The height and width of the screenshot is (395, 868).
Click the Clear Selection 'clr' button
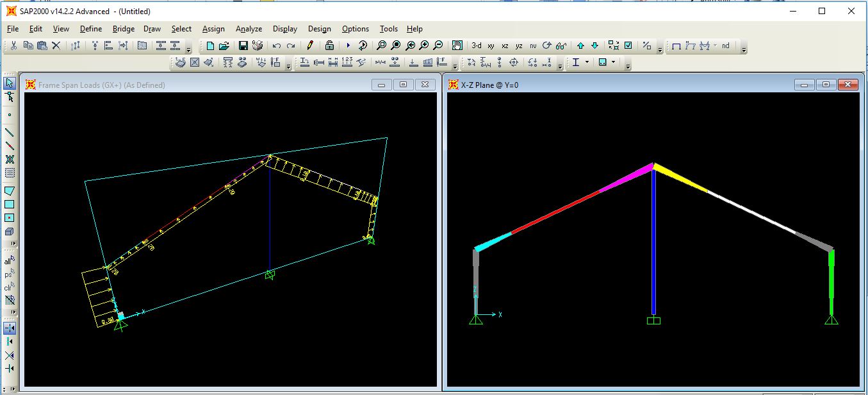pyautogui.click(x=9, y=288)
